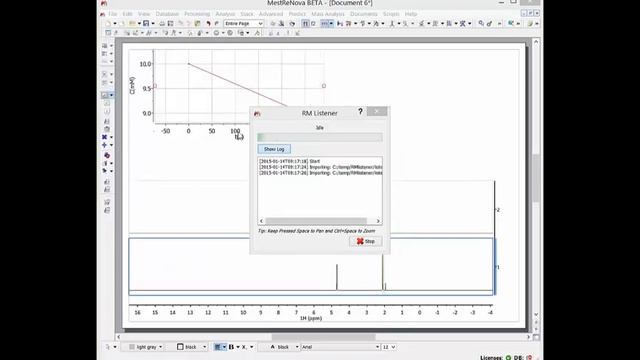Click the document's horizontal scrollbar thumb
Viewport: 640px width, 360px height.
coord(323,337)
